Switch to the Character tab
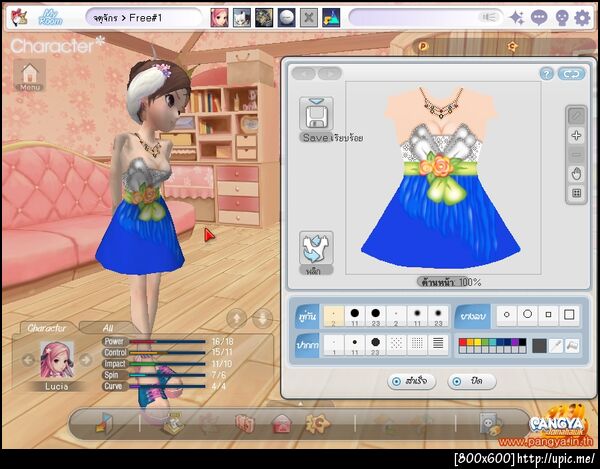Viewport: 600px width, 469px height. click(x=46, y=328)
